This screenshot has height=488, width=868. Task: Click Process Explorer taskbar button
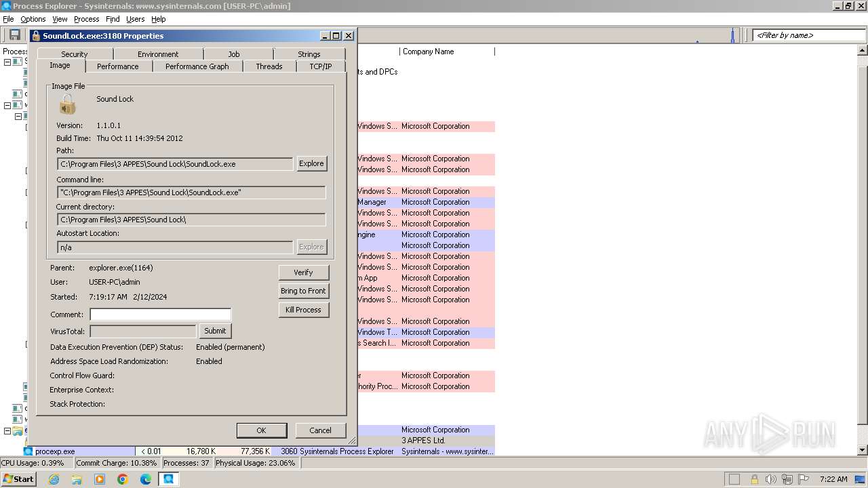(x=168, y=479)
